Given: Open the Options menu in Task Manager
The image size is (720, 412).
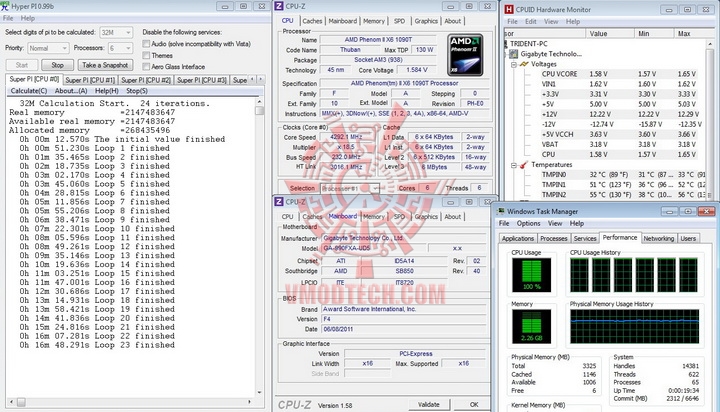Looking at the screenshot, I should click(529, 223).
